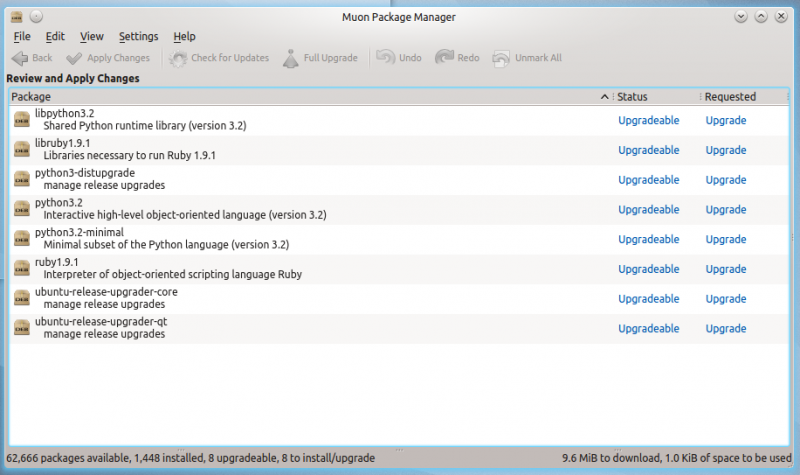Click Upgrade request for ubuntu-release-upgrader-qt

726,329
